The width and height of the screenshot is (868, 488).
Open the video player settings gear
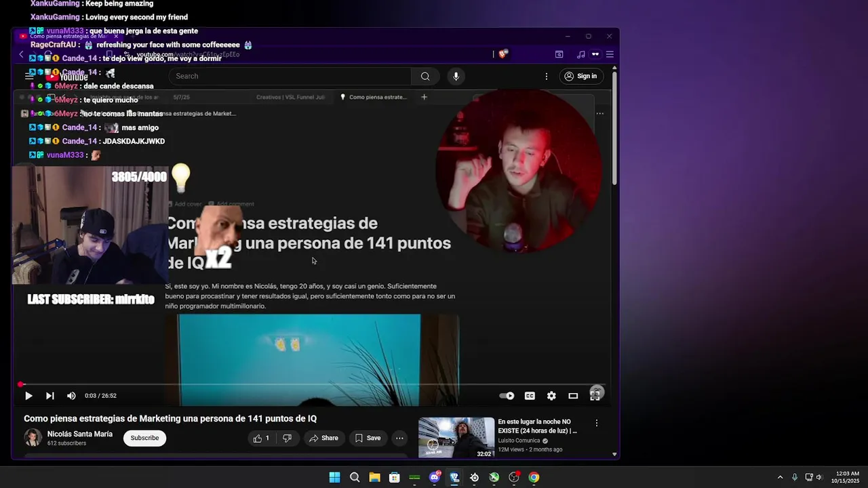(x=551, y=396)
